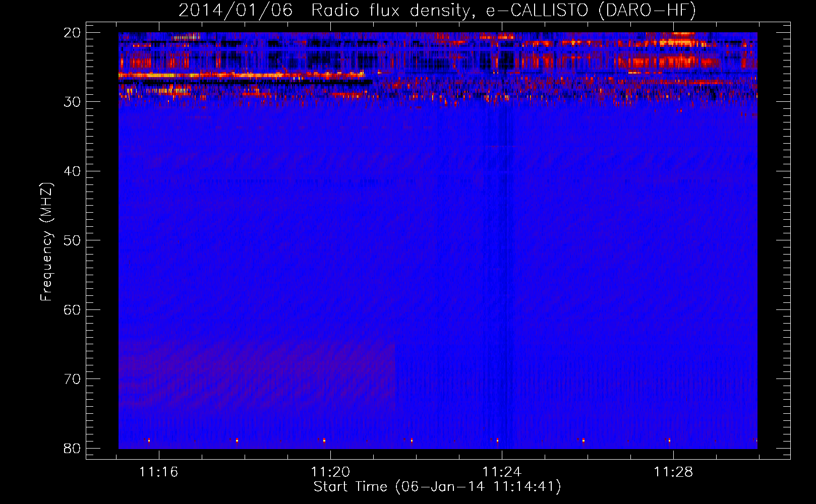Click the frequency tick label '20'

point(72,33)
